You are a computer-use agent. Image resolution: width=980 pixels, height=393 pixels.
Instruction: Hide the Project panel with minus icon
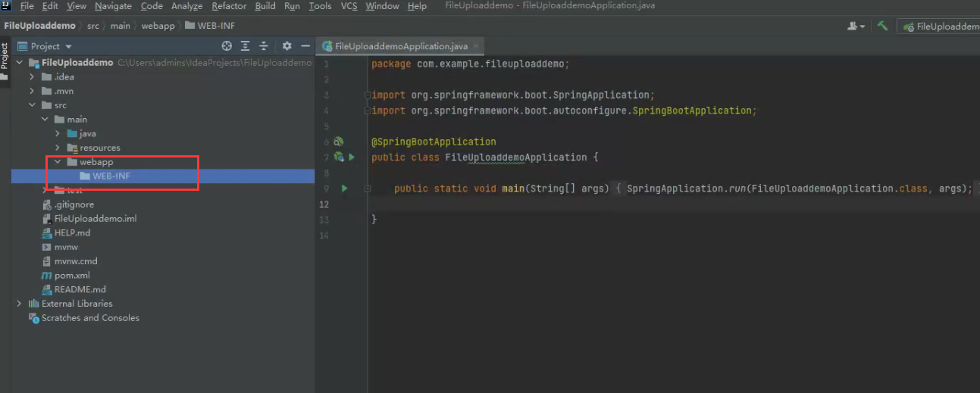coord(305,46)
